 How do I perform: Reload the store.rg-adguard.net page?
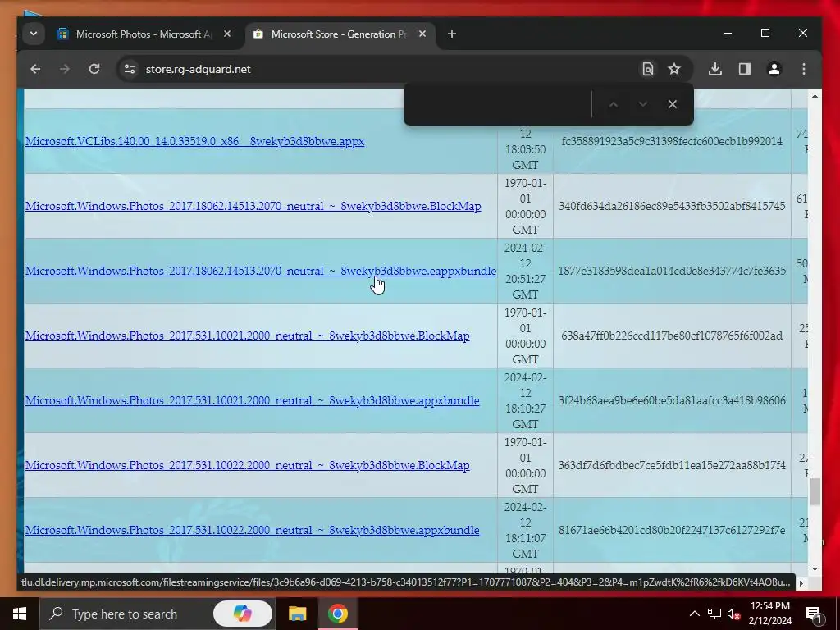point(94,69)
